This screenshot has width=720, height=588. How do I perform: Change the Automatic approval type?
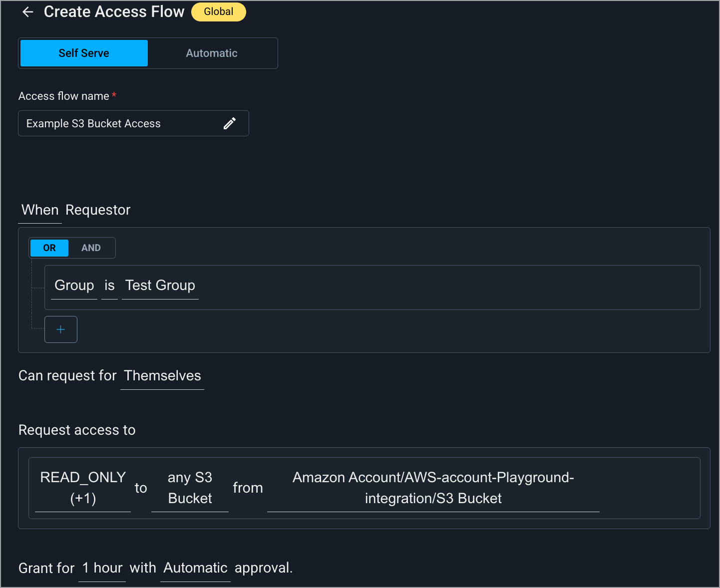point(195,568)
